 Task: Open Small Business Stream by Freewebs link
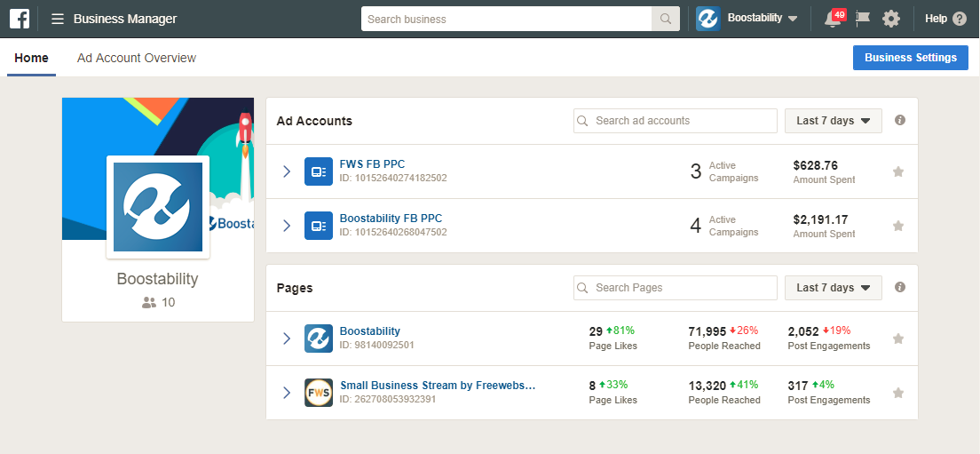click(438, 386)
